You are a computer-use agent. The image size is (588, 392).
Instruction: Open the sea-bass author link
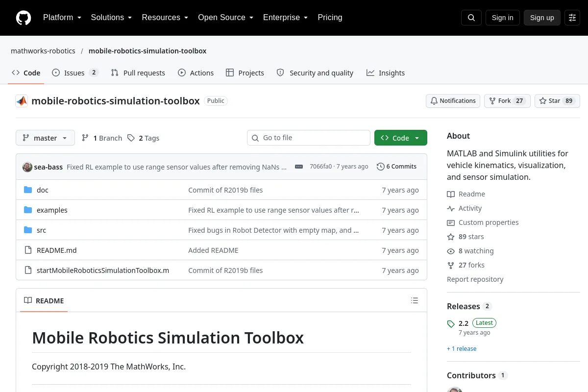(x=49, y=167)
